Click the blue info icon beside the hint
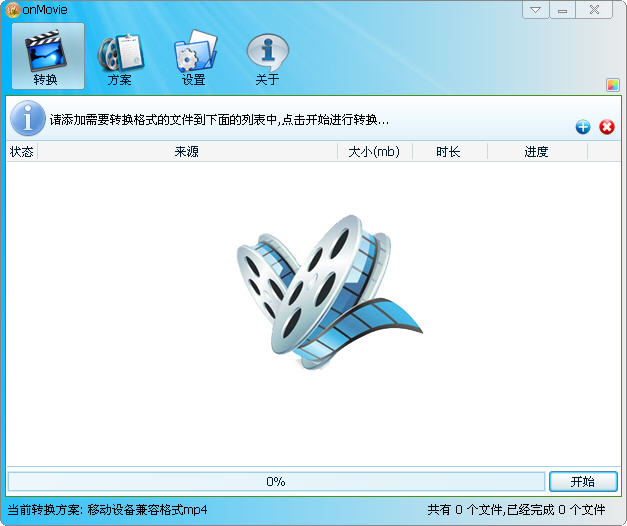This screenshot has height=526, width=627. [28, 118]
